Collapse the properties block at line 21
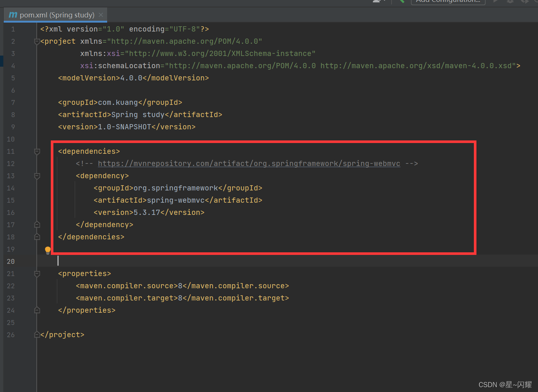The width and height of the screenshot is (538, 392). point(37,274)
